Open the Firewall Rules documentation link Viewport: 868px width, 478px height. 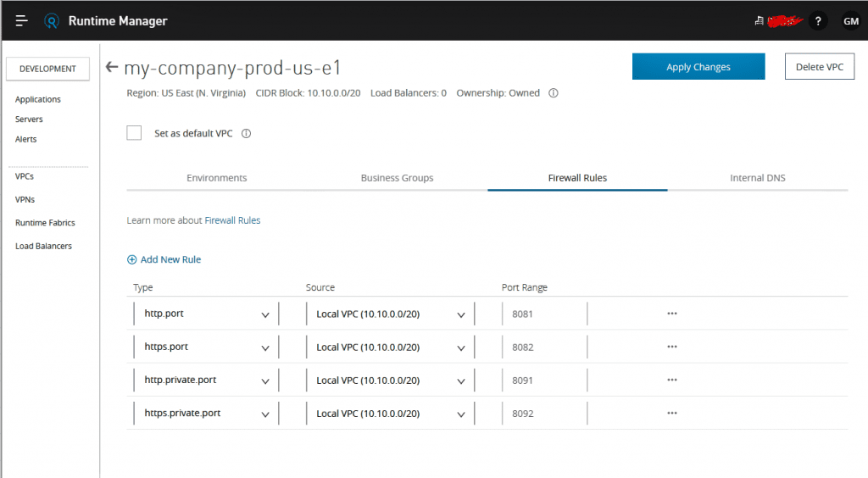232,220
